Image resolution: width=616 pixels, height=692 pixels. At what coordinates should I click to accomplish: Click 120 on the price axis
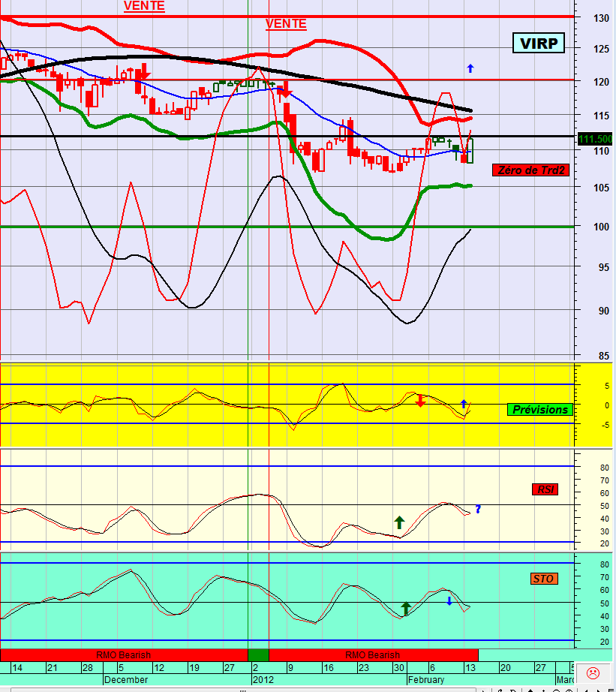602,82
